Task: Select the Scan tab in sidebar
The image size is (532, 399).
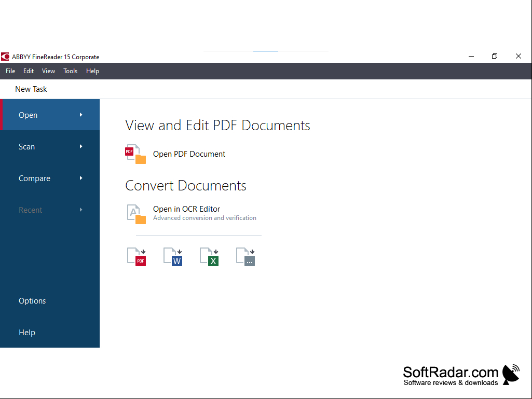Action: pos(50,146)
